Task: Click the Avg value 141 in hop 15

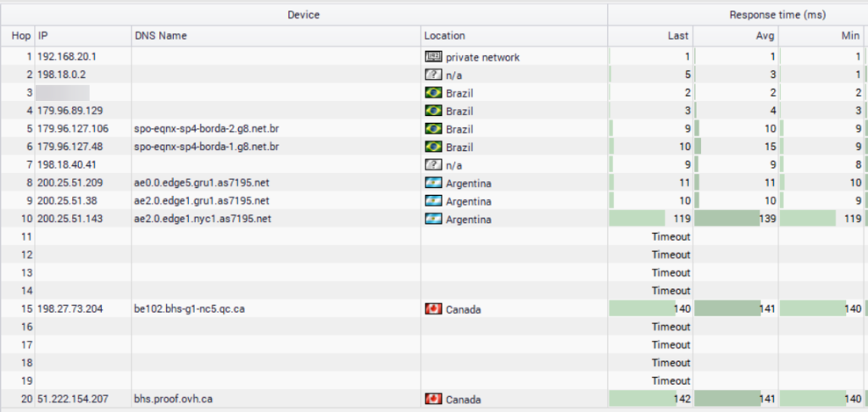Action: (768, 309)
